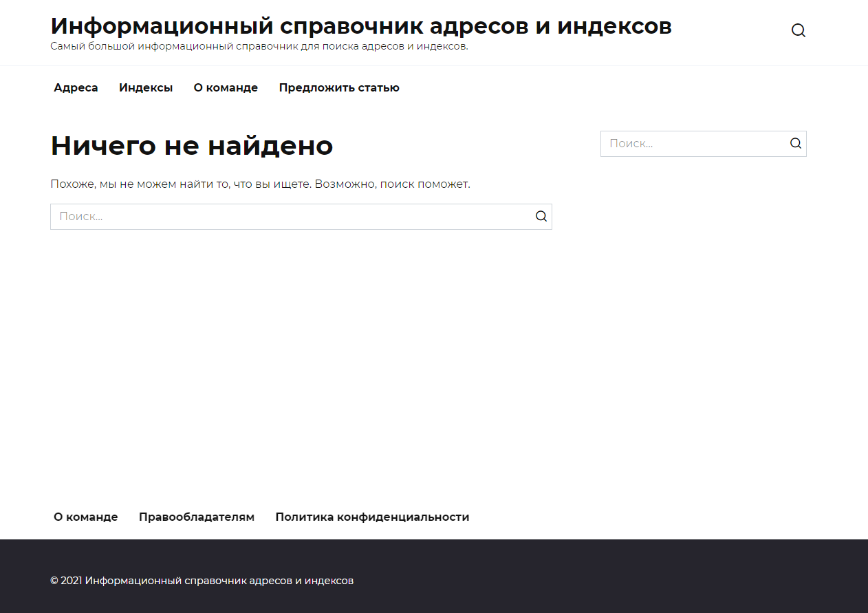Open Политика конфиденциальности footer link

coord(372,517)
